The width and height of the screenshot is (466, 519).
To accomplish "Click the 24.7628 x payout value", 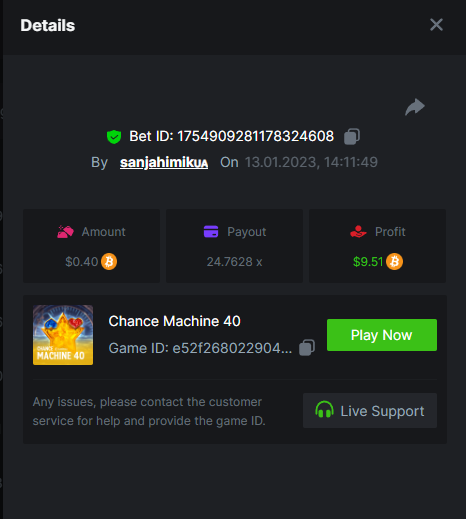I will pyautogui.click(x=234, y=262).
